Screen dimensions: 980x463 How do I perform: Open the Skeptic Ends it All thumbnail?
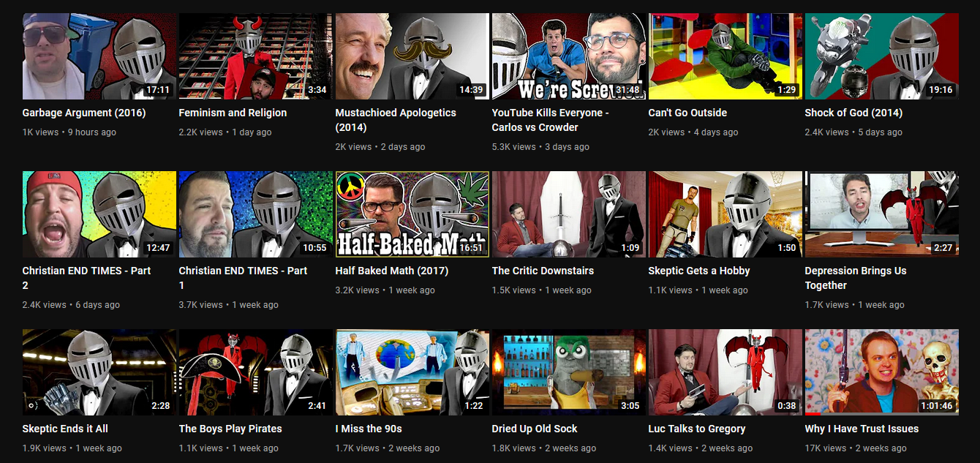coord(99,372)
